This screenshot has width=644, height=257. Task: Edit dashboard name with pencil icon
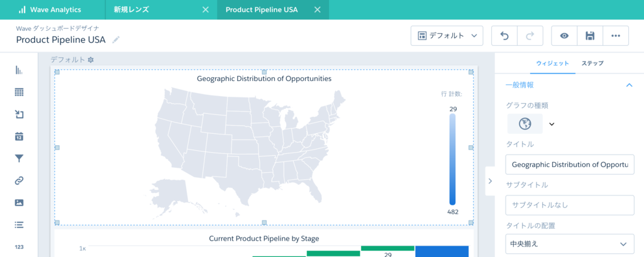tap(116, 40)
